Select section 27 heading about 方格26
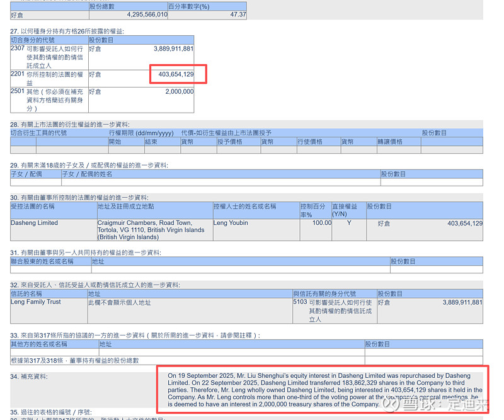 (67, 31)
